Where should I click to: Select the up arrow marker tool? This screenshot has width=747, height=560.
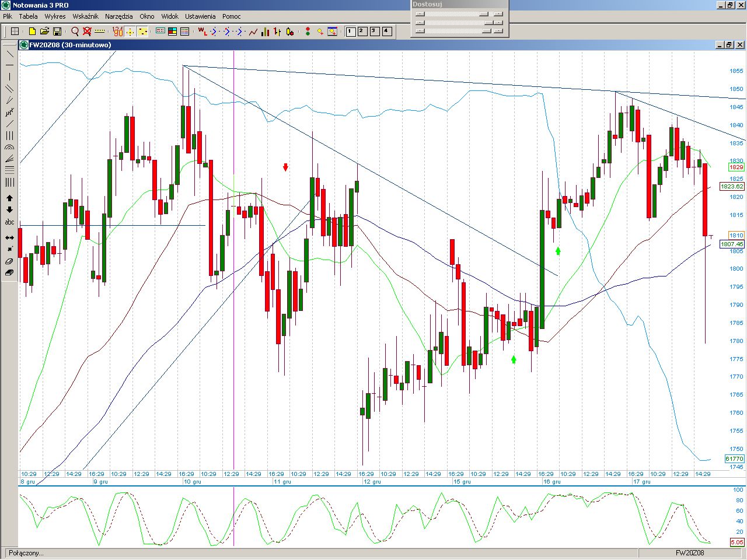tap(10, 198)
